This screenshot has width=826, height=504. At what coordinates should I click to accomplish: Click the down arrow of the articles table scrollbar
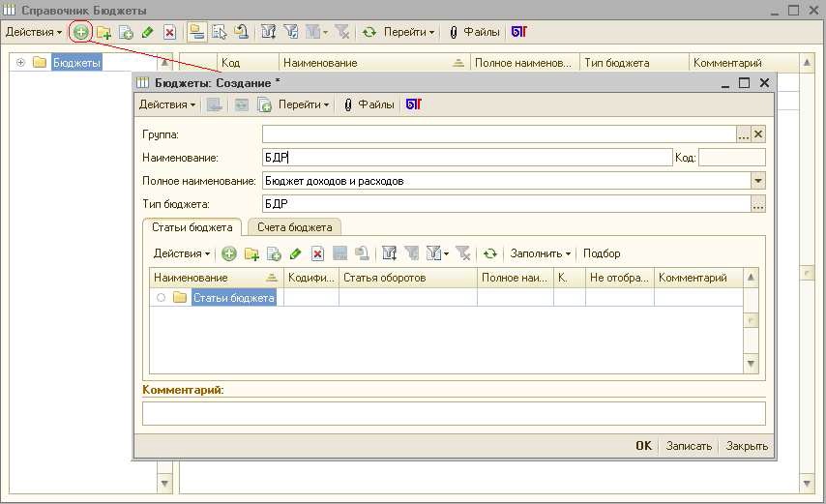tap(751, 364)
